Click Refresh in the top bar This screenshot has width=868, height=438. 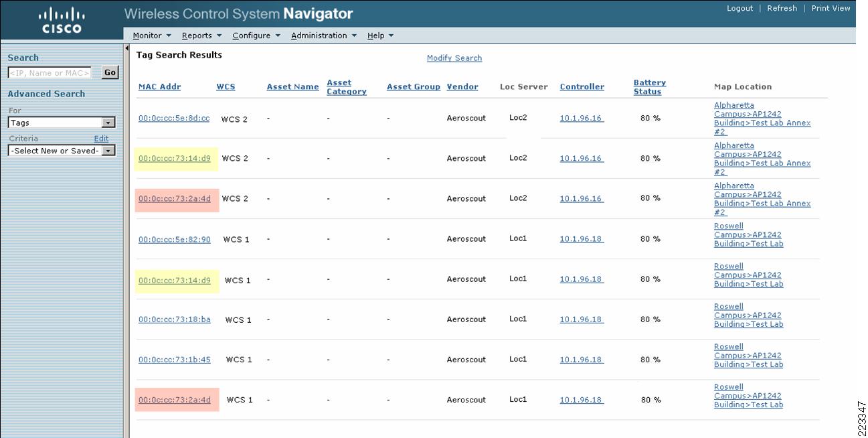tap(782, 9)
